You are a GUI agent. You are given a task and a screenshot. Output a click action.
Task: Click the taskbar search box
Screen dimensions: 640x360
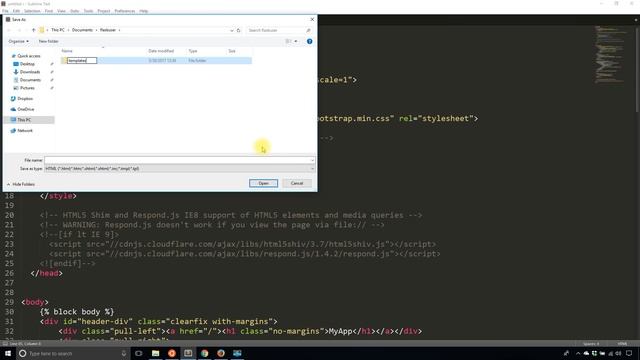click(73, 353)
